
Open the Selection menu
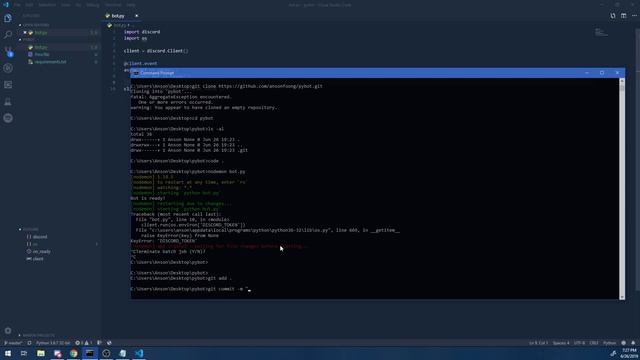tap(47, 5)
